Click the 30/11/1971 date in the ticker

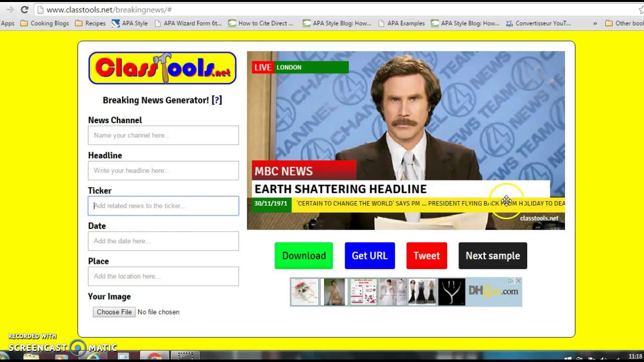271,204
